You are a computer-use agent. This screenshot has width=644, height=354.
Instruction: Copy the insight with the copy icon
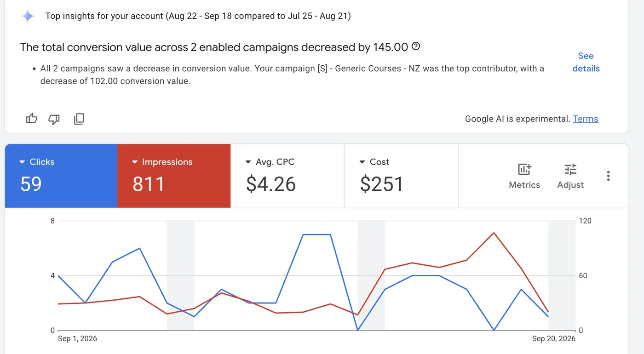point(79,119)
